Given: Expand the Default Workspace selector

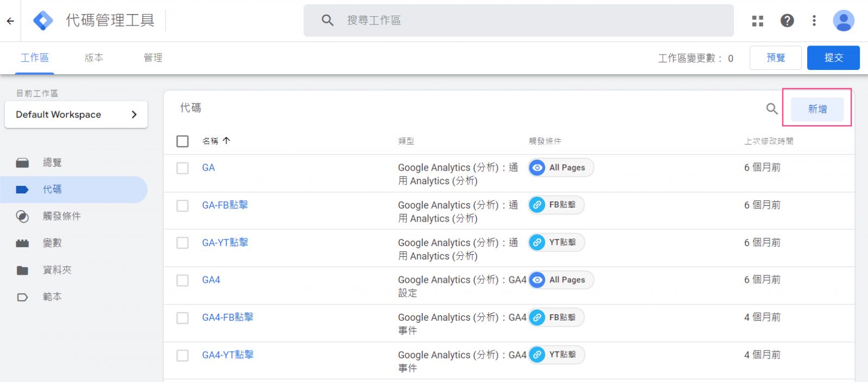Looking at the screenshot, I should click(x=76, y=114).
